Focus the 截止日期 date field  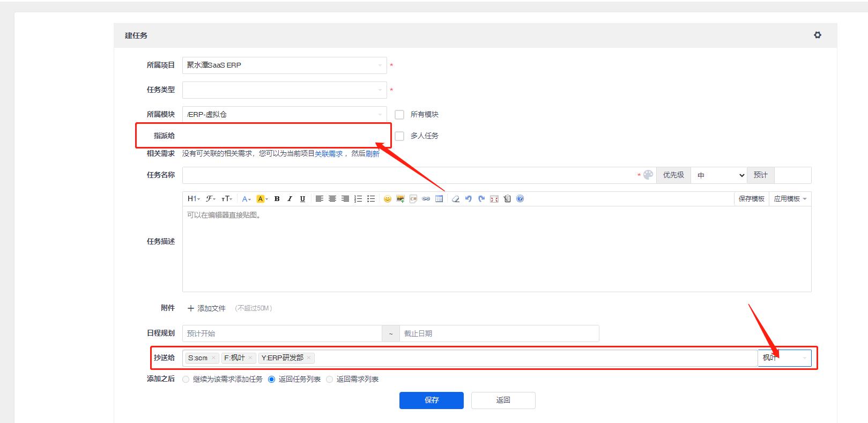pyautogui.click(x=499, y=333)
